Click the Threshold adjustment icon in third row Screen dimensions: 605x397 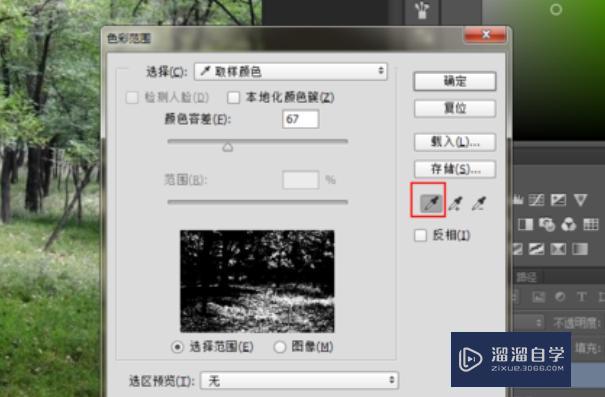coord(536,249)
